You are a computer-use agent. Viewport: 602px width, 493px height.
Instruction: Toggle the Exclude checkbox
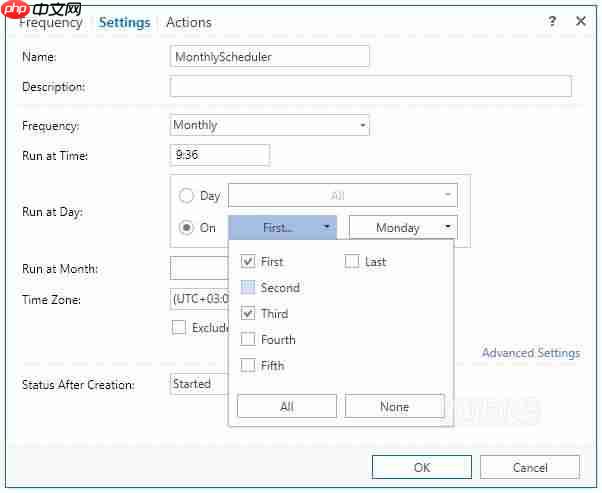pos(179,328)
